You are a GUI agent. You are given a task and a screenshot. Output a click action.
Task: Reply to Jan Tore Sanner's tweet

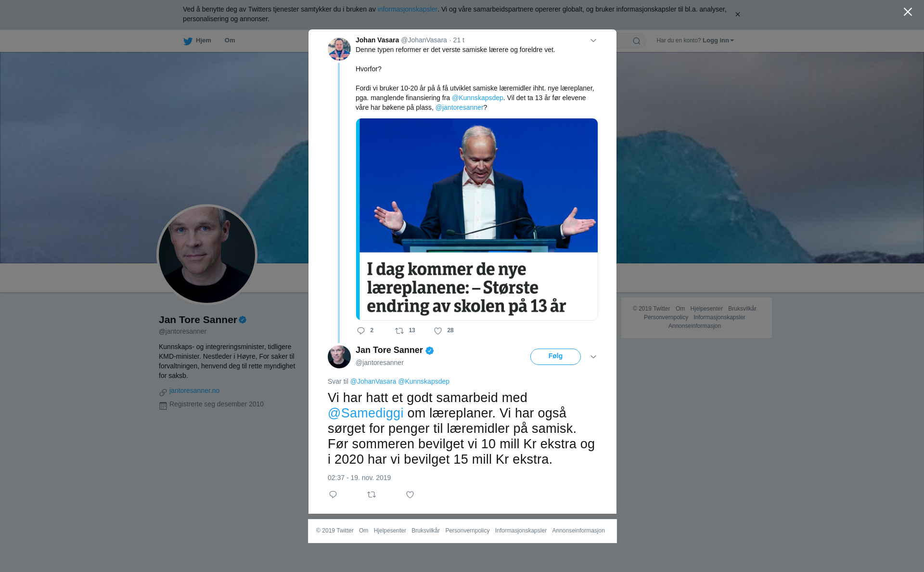click(333, 494)
